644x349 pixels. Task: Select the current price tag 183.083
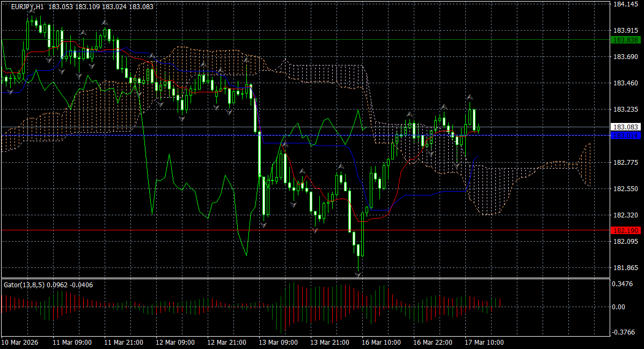tap(625, 127)
